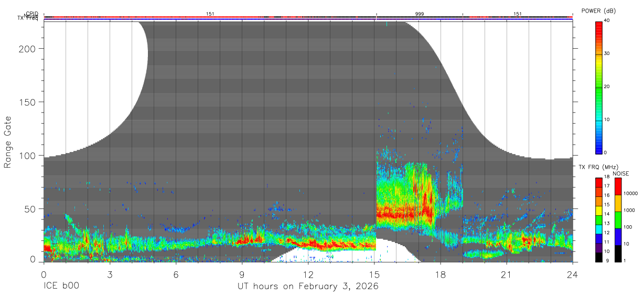This screenshot has height=297, width=644.
Task: Click the POWER (dB) color bar title
Action: [598, 11]
